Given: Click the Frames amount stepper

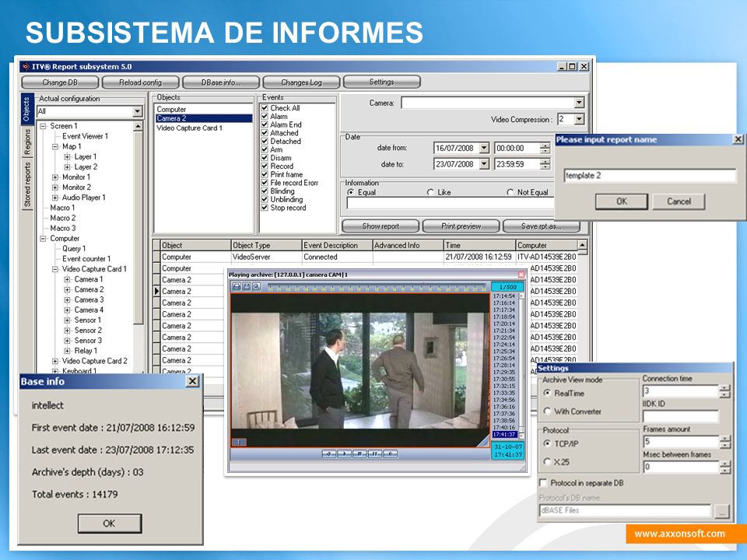Looking at the screenshot, I should pos(725,442).
